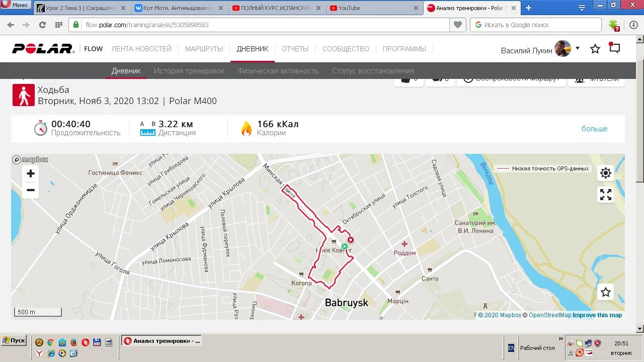Click the Improve this map link
Image resolution: width=644 pixels, height=362 pixels.
pyautogui.click(x=597, y=315)
